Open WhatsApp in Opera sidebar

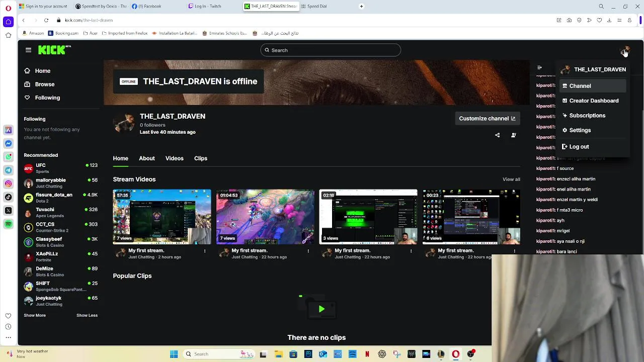point(8,157)
